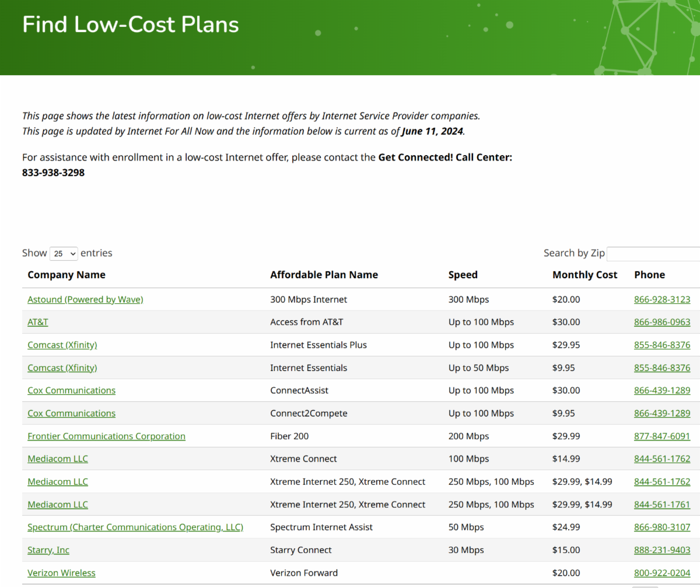
Task: Click the Speed column header
Action: 463,275
